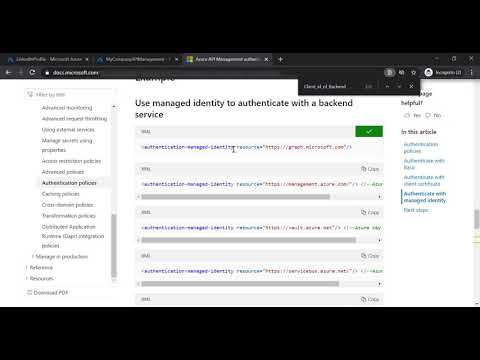Go to previous find-in-page match
Image resolution: width=480 pixels, height=360 pixels.
(387, 86)
